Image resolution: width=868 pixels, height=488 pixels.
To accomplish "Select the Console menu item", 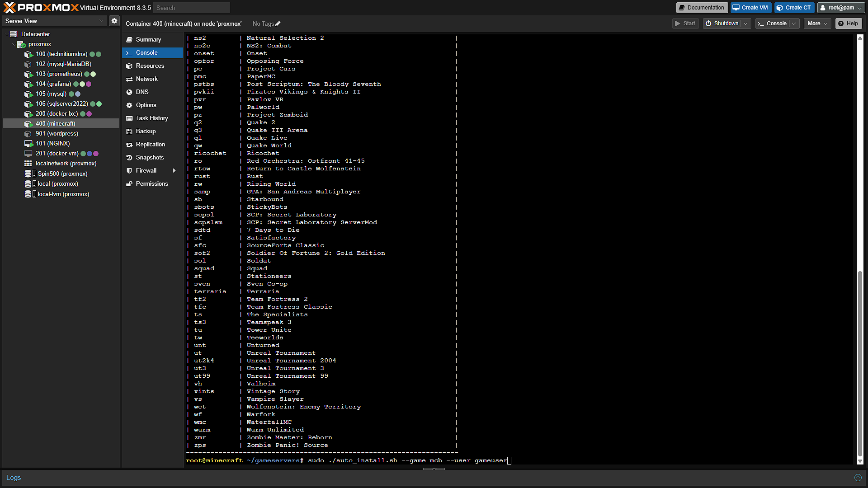I will tap(152, 53).
